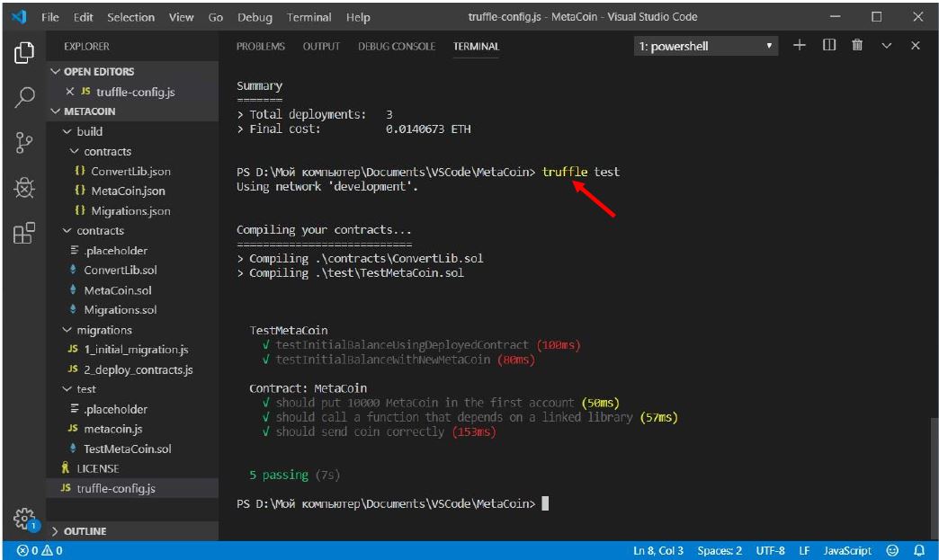Open the Extensions view
This screenshot has height=560, width=939.
(x=24, y=233)
